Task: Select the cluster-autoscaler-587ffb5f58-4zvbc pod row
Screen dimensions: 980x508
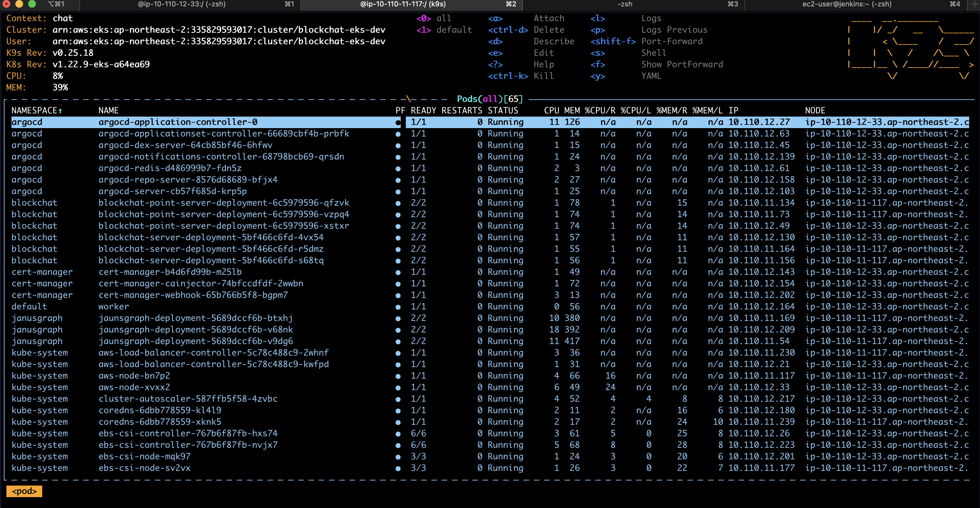Action: [x=188, y=399]
